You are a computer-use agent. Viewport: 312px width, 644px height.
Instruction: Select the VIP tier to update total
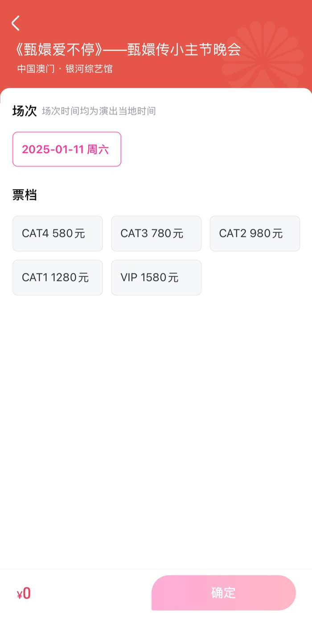[x=156, y=277]
